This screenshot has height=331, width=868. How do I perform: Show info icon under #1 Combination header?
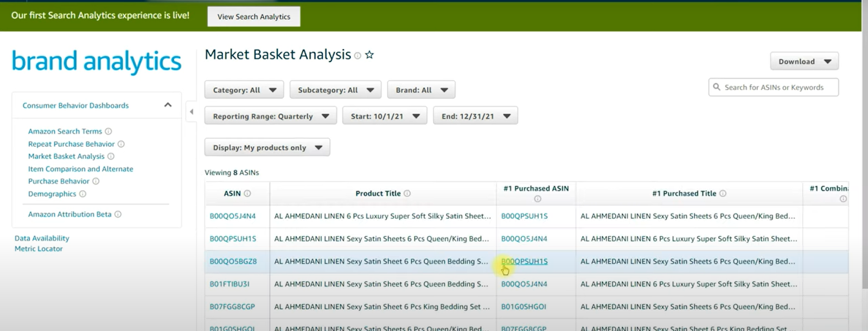[x=843, y=199]
